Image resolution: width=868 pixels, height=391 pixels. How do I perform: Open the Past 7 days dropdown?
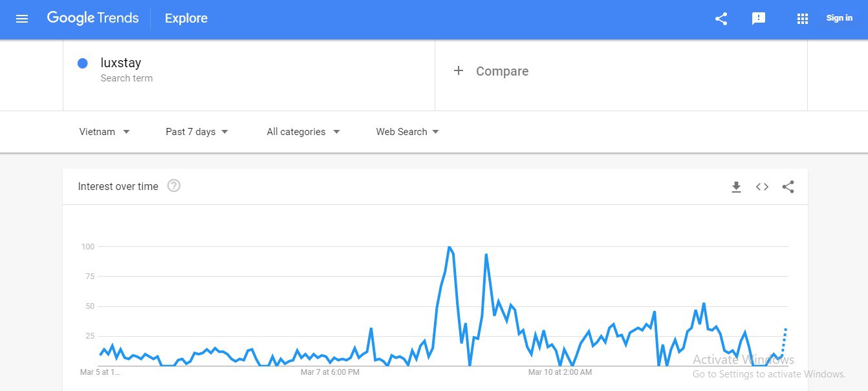click(x=197, y=132)
